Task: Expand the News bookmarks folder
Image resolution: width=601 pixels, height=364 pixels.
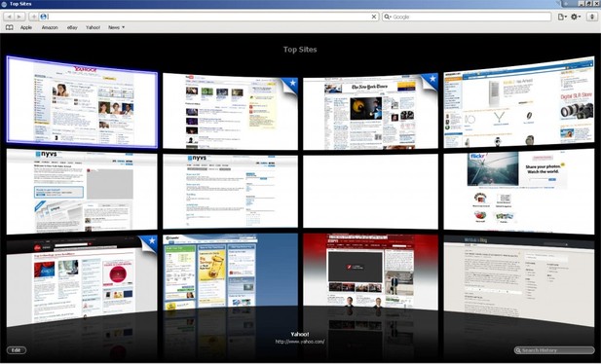Action: tap(116, 27)
